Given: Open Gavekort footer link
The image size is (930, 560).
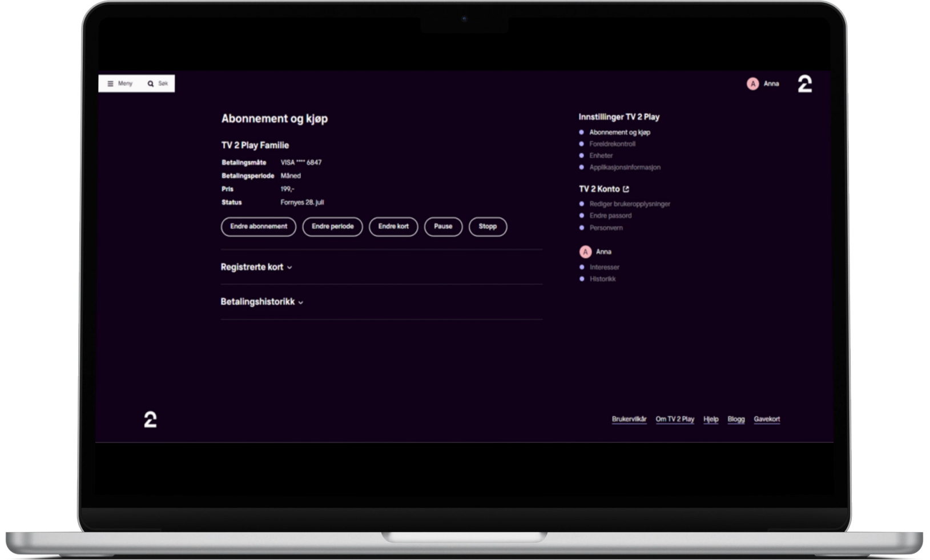Looking at the screenshot, I should coord(767,419).
